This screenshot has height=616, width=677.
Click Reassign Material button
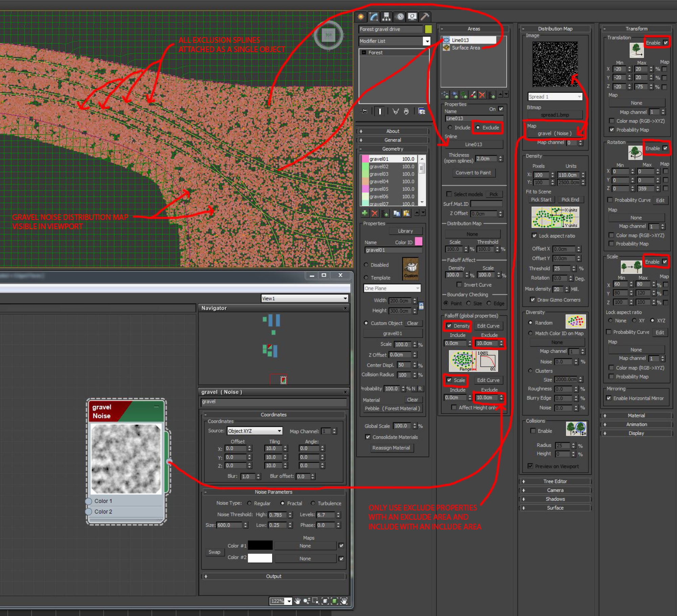click(391, 448)
